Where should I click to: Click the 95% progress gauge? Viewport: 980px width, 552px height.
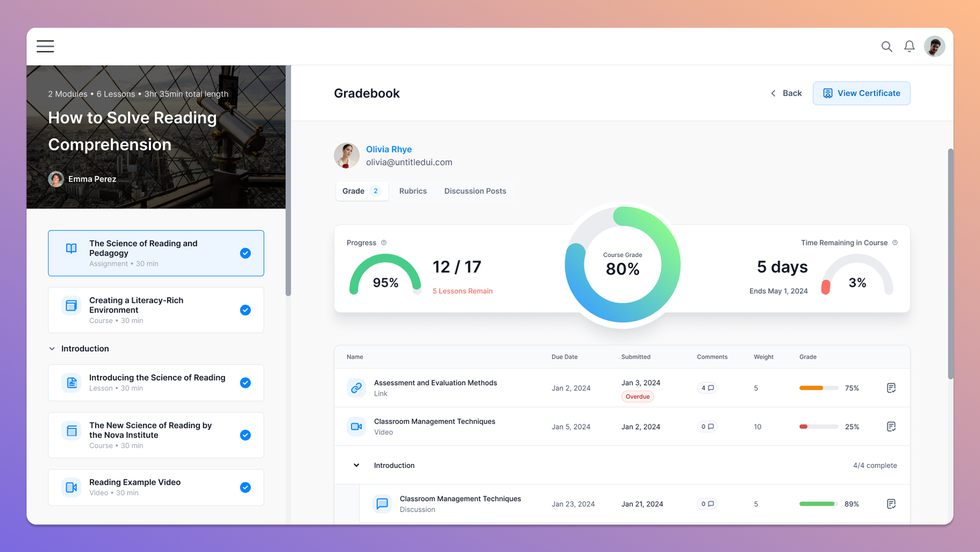[385, 275]
